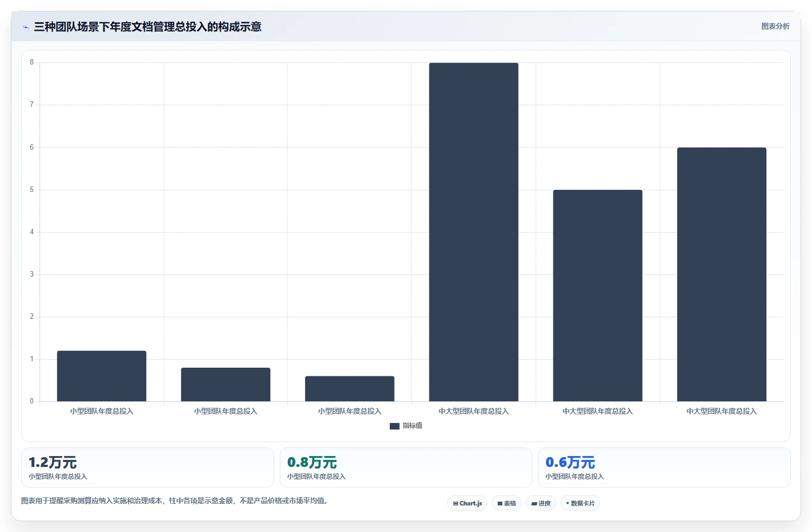Click the bar reaching value 5
This screenshot has width=812, height=532.
click(598, 296)
